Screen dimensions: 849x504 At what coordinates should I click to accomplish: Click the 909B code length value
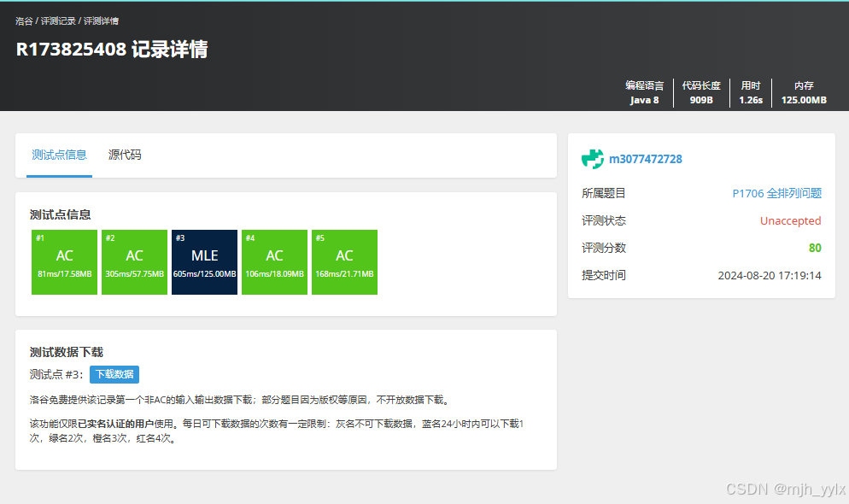pos(701,100)
